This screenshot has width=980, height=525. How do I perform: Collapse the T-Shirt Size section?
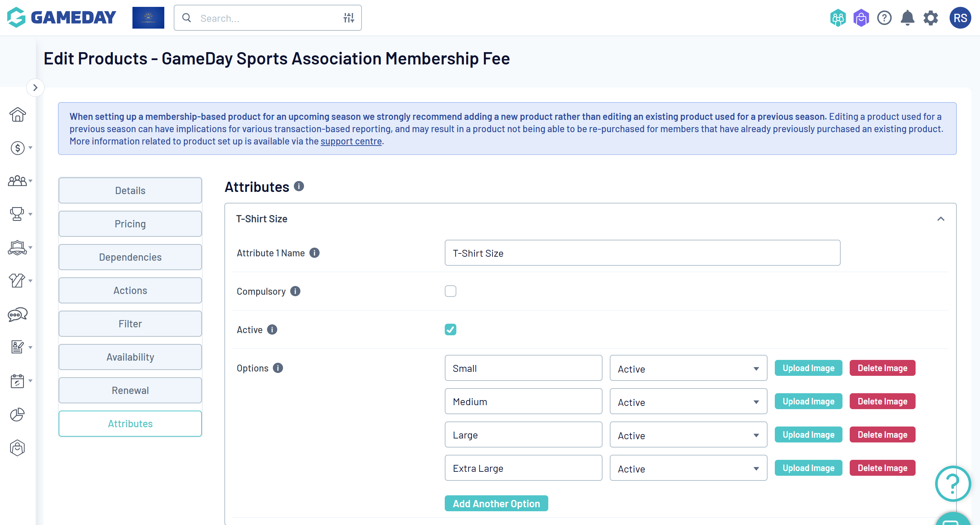point(941,219)
